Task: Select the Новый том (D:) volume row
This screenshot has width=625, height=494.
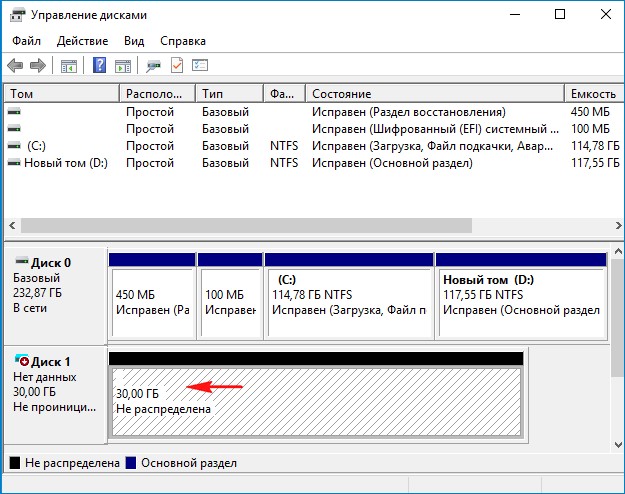Action: pos(313,163)
